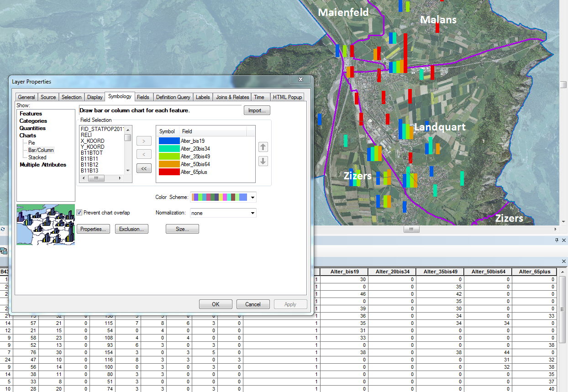Viewport: 568px width, 392px height.
Task: Click the refresh icon at map corner
Action: coord(3,229)
